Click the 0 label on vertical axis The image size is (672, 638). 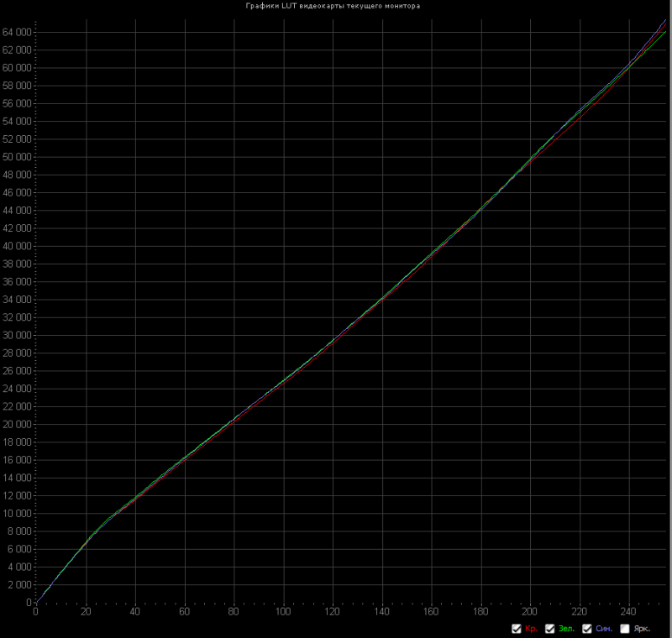(x=29, y=603)
